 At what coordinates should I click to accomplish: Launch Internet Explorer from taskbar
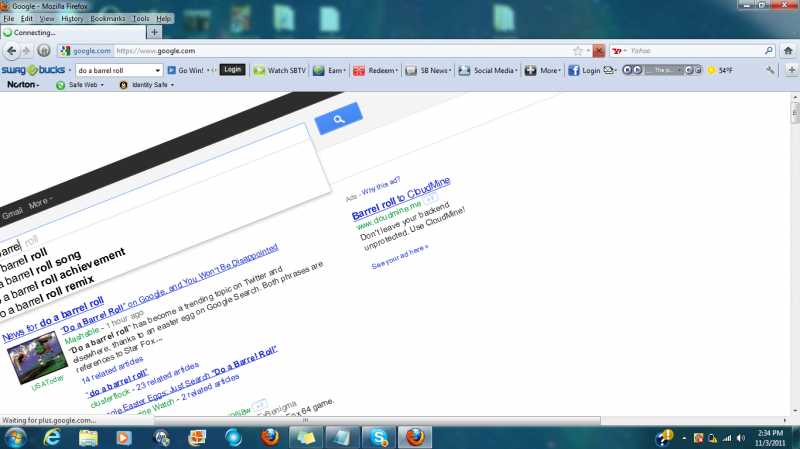52,437
